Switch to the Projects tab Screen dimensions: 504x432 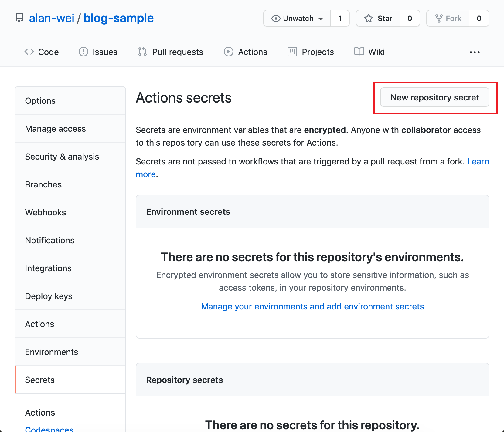pos(311,52)
